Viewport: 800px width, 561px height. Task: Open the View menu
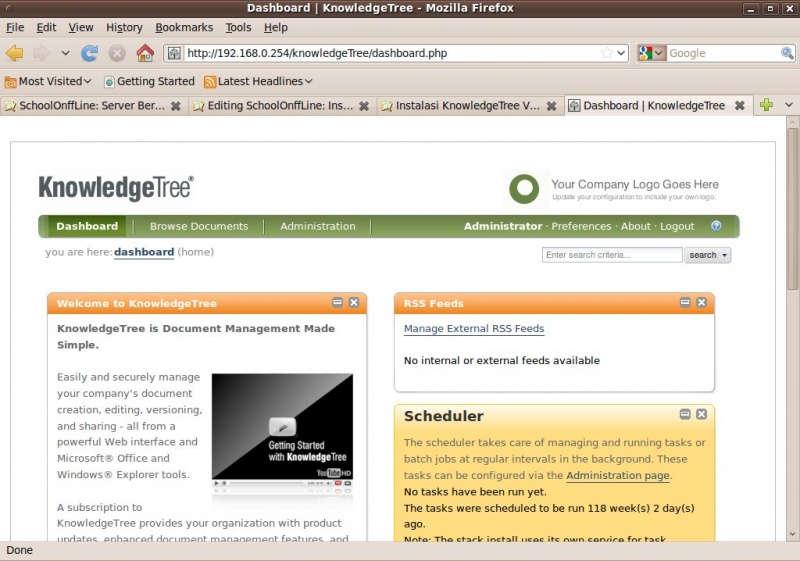point(81,28)
